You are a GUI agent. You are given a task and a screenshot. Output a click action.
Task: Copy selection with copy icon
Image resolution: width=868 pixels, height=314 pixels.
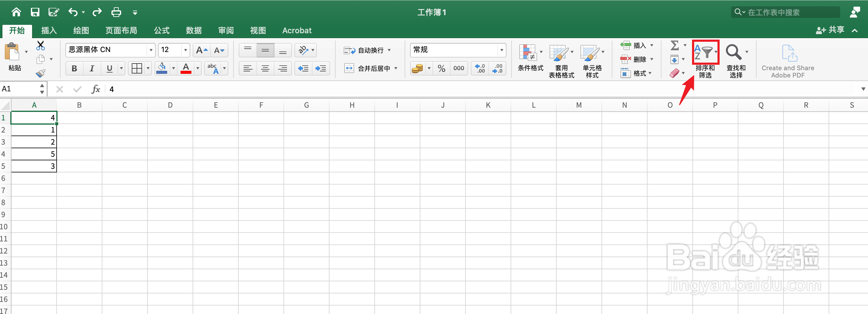pos(41,59)
